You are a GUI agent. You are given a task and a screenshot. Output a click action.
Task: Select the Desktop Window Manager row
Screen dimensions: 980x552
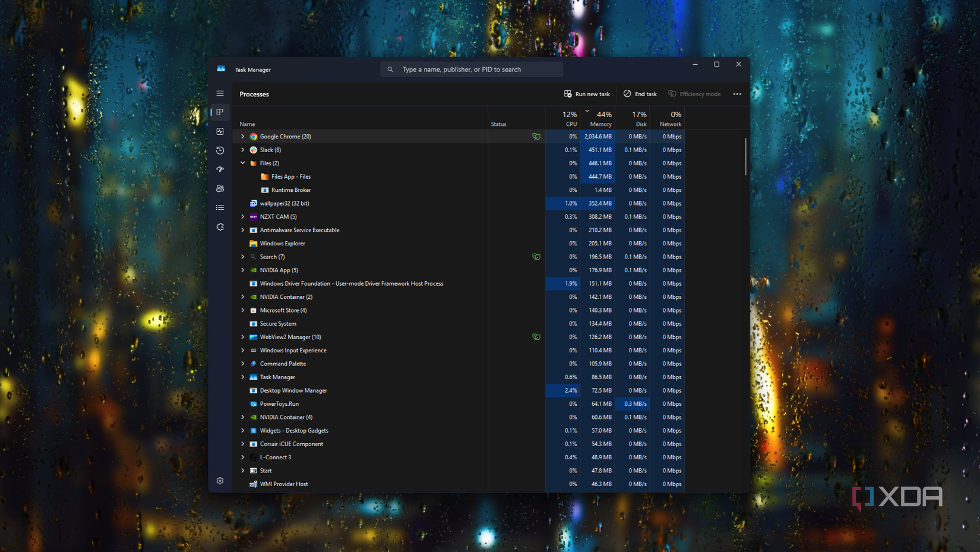[x=459, y=390]
